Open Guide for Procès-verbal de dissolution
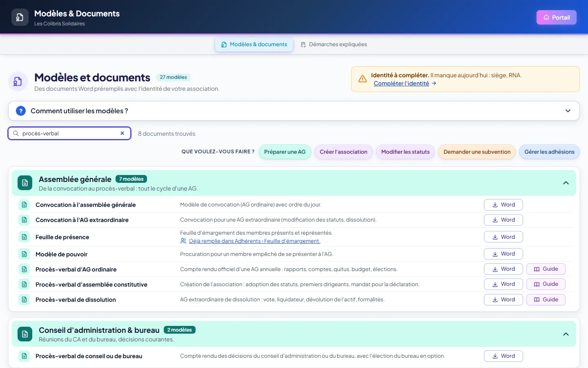Screen dimensions: 588x368 pos(546,300)
